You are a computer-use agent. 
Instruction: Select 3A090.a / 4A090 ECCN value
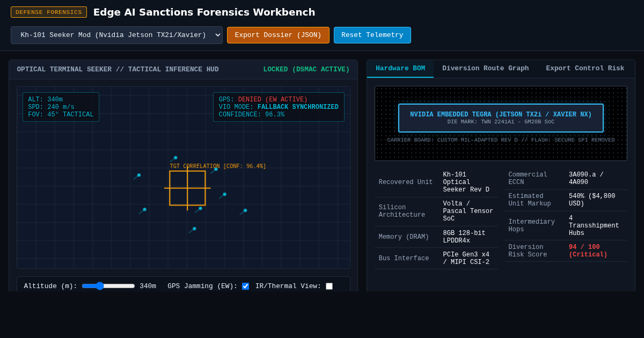click(x=586, y=179)
